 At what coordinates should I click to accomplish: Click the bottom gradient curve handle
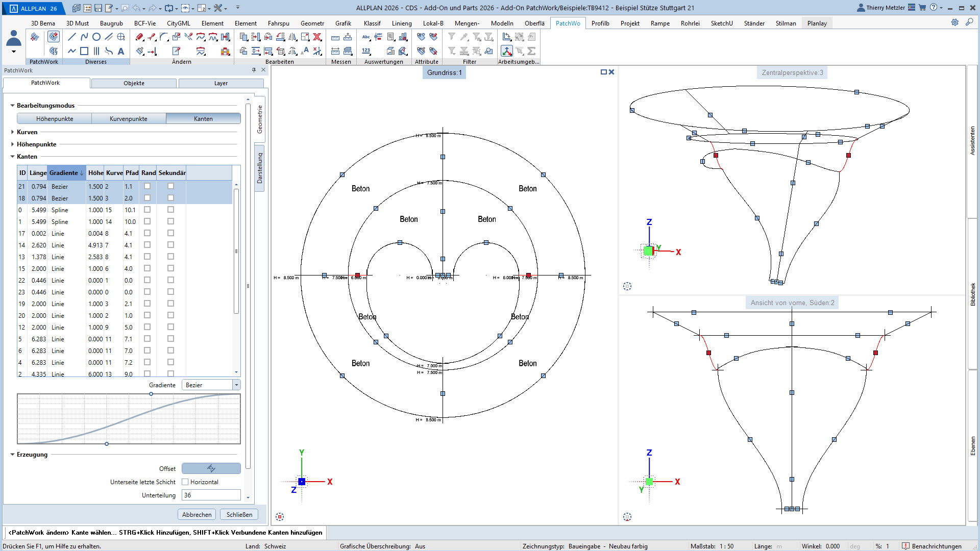click(x=107, y=444)
